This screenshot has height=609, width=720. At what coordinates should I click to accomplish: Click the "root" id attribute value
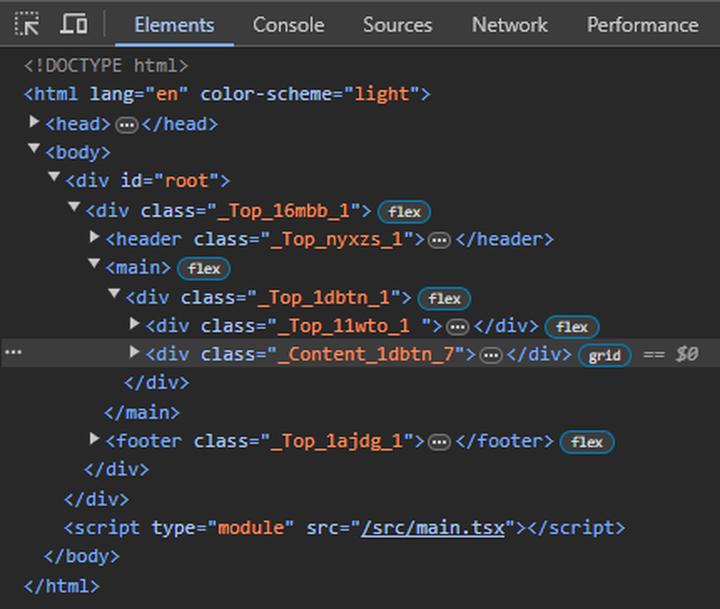[186, 180]
